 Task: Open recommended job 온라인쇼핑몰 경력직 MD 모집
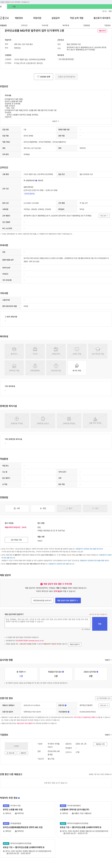click(23, 827)
